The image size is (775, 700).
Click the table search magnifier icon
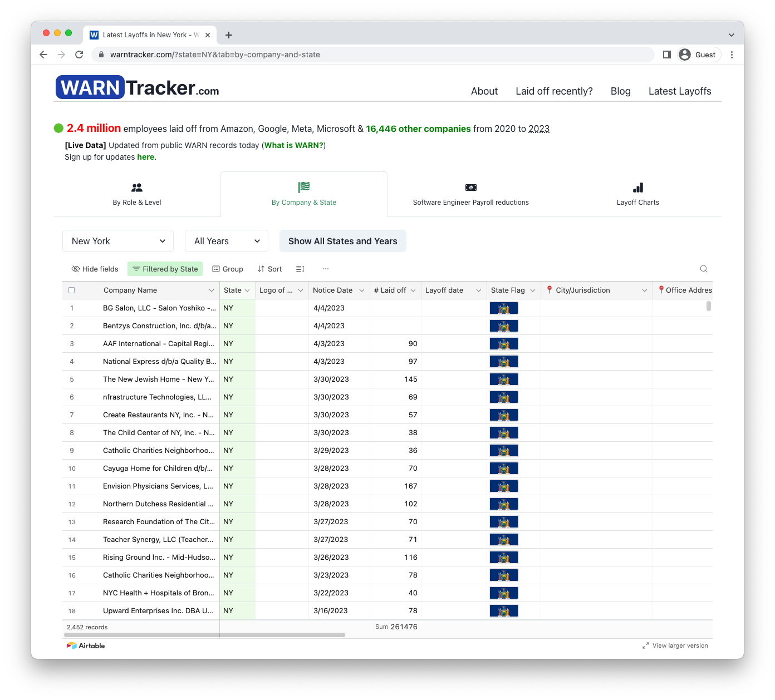(704, 269)
